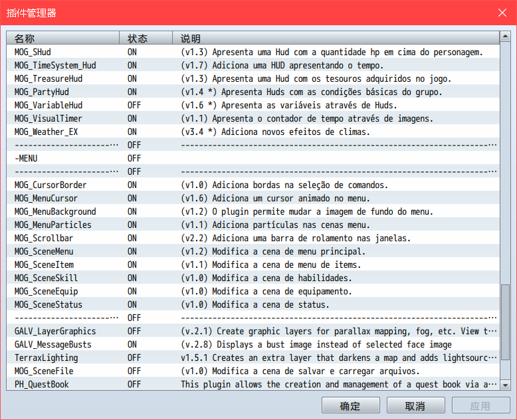The width and height of the screenshot is (517, 420).
Task: Select the MOG_MenuBackground plugin
Action: point(253,211)
